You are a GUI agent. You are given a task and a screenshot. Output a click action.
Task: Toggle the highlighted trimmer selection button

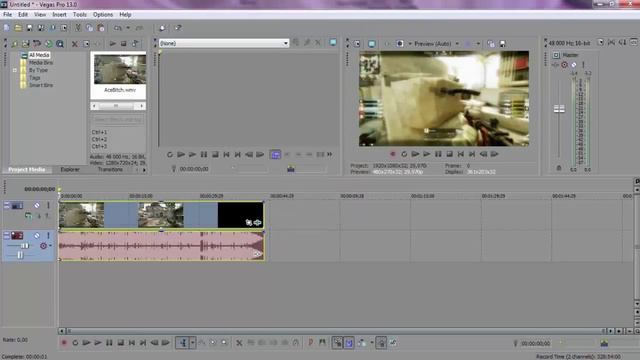coord(276,154)
